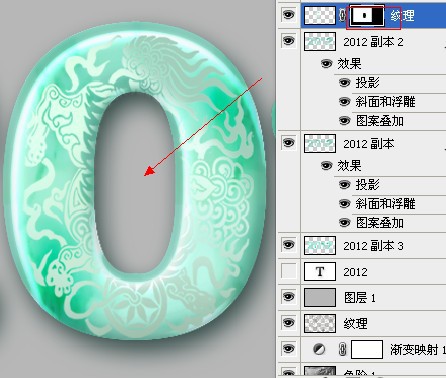The height and width of the screenshot is (378, 446).
Task: Toggle 斜面和浮雕 effect visibility under 2012 副本
Action: [344, 203]
